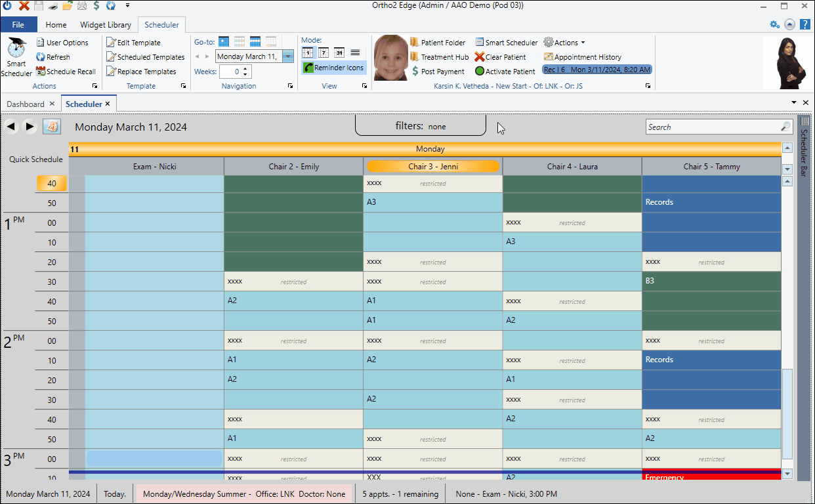Viewport: 815px width, 504px height.
Task: Click the Refresh icon
Action: [x=41, y=57]
